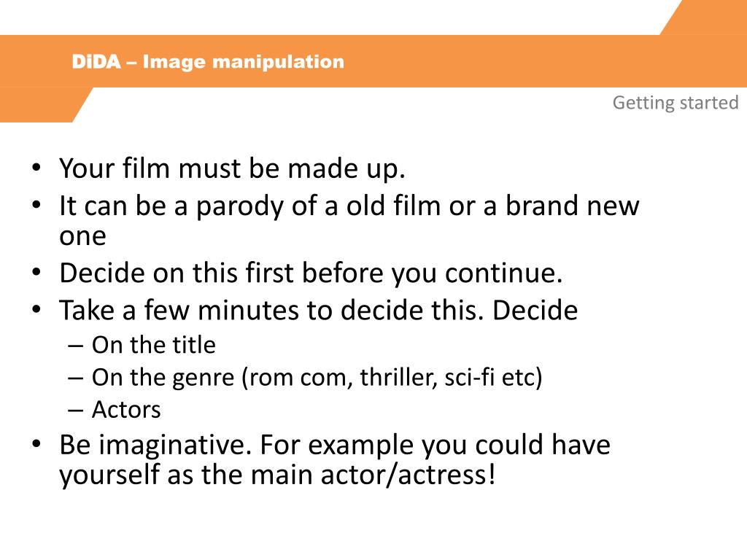Click the dash before 'On the title'

point(76,346)
